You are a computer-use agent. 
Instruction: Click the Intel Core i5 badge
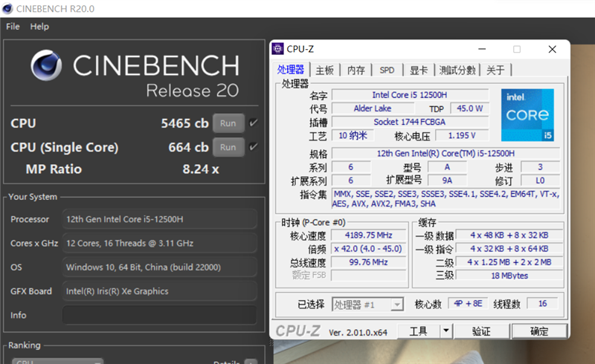point(527,115)
